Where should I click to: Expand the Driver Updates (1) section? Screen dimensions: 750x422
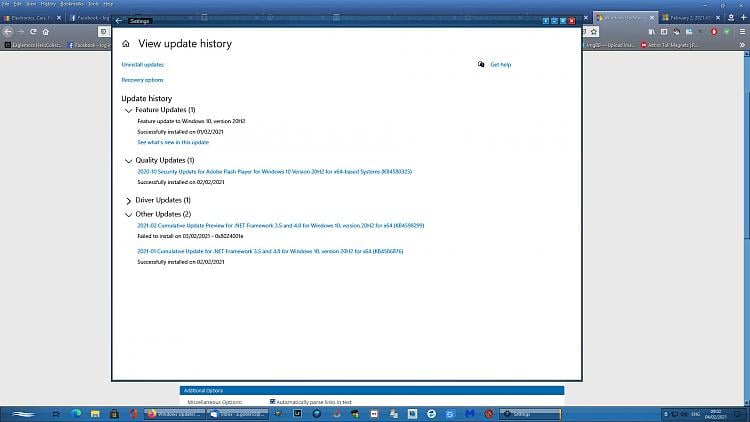point(128,200)
